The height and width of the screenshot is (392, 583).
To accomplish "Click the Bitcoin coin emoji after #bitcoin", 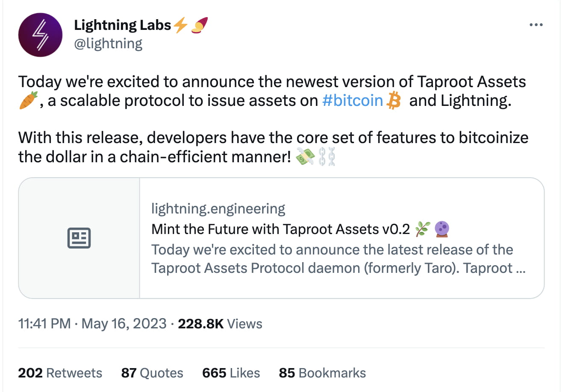I will [393, 100].
